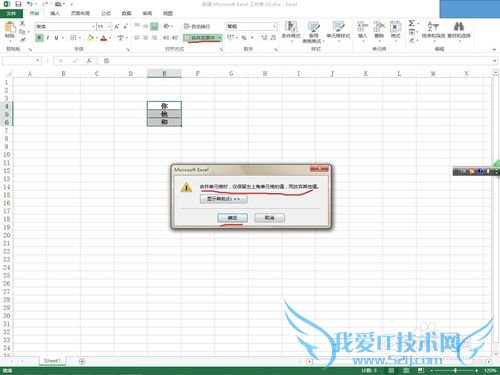
Task: Click the Undo arrow icon
Action: 30,4
